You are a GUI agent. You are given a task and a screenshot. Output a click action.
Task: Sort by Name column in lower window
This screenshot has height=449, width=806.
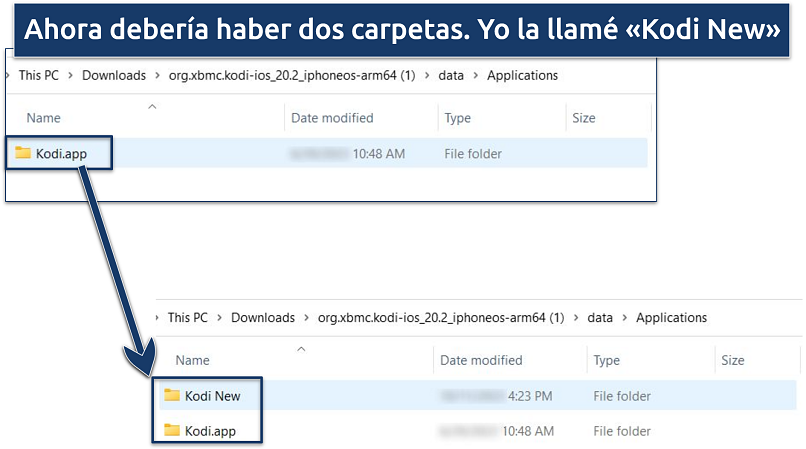tap(192, 360)
